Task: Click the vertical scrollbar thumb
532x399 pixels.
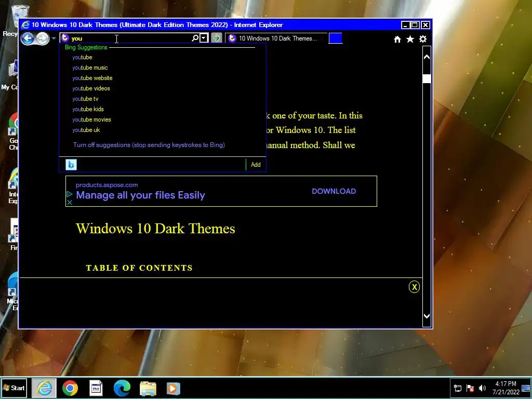Action: click(x=427, y=79)
